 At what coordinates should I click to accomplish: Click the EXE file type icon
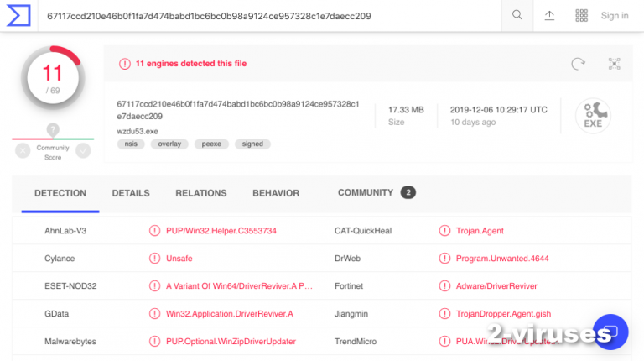pos(593,116)
